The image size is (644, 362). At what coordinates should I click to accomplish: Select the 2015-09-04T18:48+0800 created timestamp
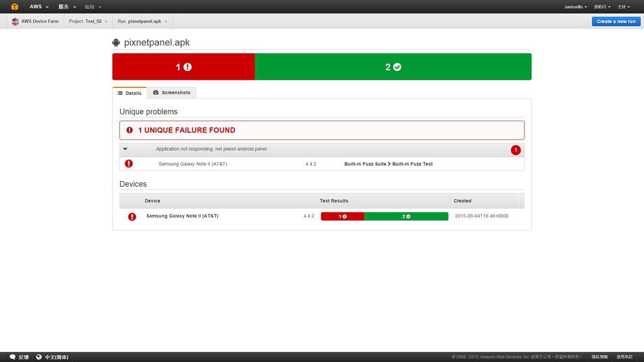[481, 216]
